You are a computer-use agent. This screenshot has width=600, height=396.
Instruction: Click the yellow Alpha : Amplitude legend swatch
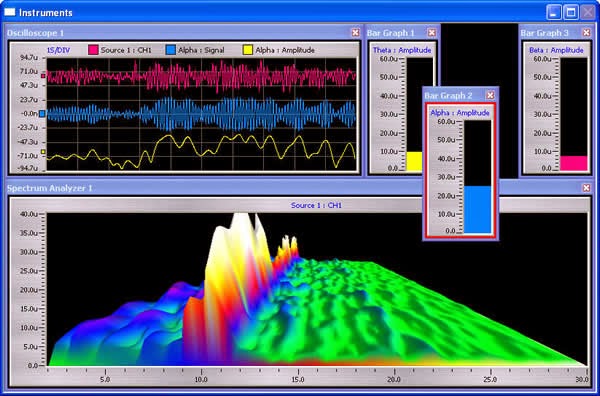point(248,50)
